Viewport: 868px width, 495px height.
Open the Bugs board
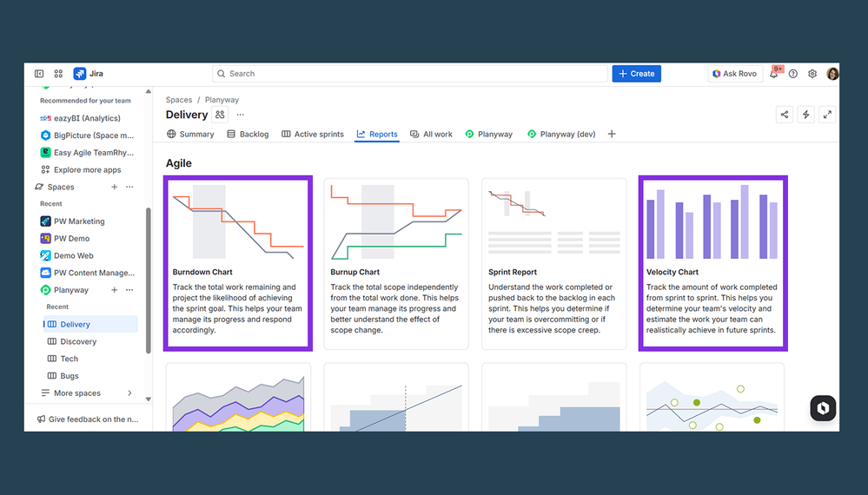[x=63, y=375]
